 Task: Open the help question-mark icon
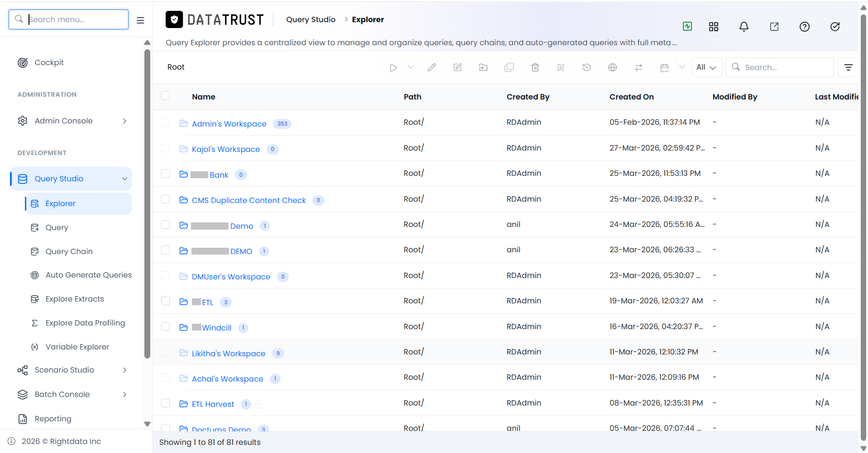805,27
